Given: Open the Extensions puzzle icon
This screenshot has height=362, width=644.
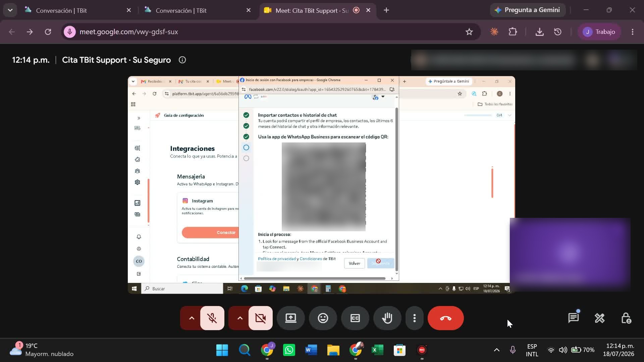Looking at the screenshot, I should (513, 32).
